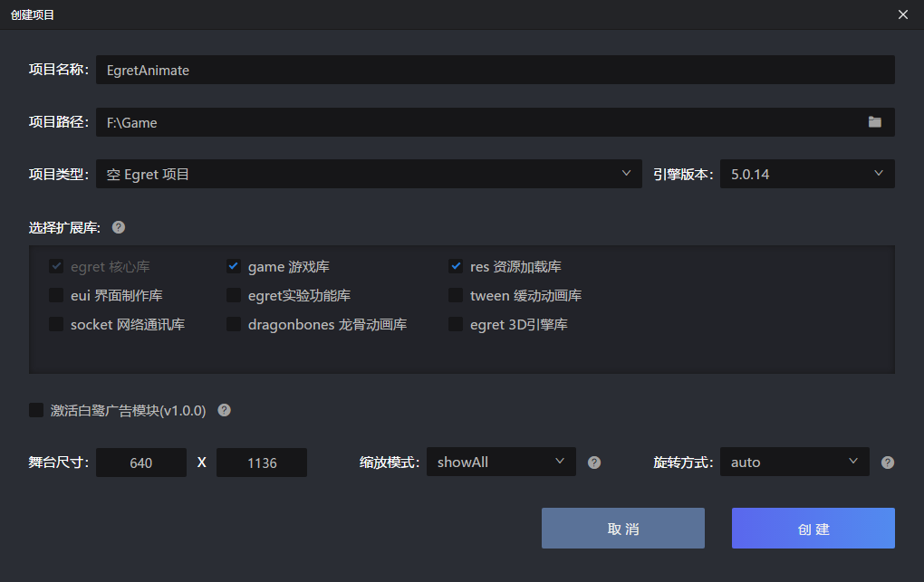Focus the 项目名称 field with EgretAnimate
This screenshot has height=582, width=924.
tap(495, 70)
